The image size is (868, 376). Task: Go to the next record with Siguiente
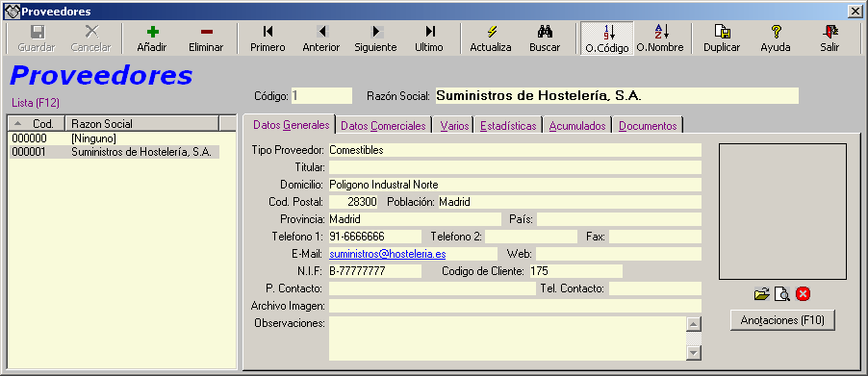[x=375, y=38]
